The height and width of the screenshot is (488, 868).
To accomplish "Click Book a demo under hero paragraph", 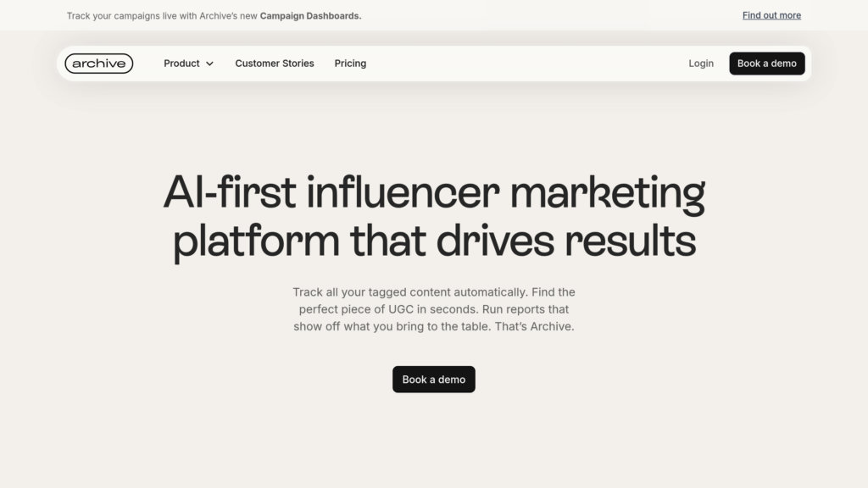I will (x=434, y=380).
